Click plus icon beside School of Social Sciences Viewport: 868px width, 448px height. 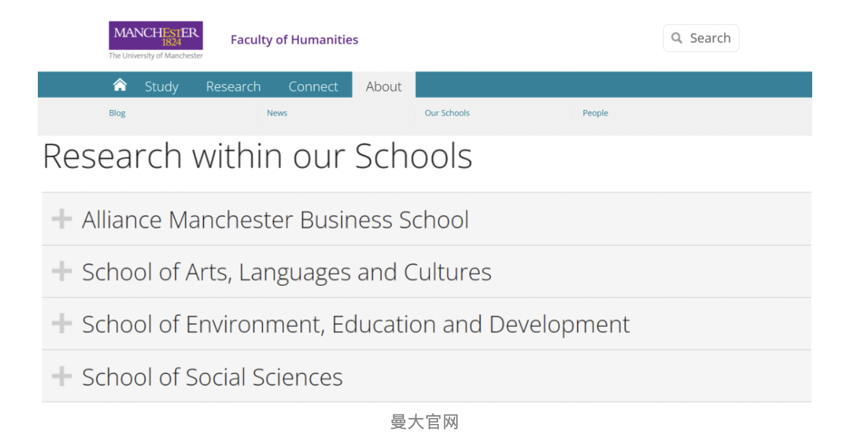click(x=61, y=377)
